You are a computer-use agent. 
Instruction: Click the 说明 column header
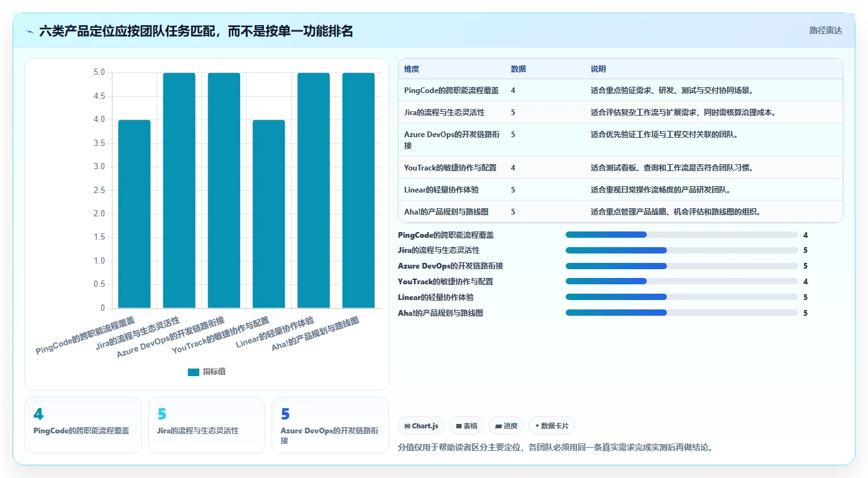(x=598, y=69)
